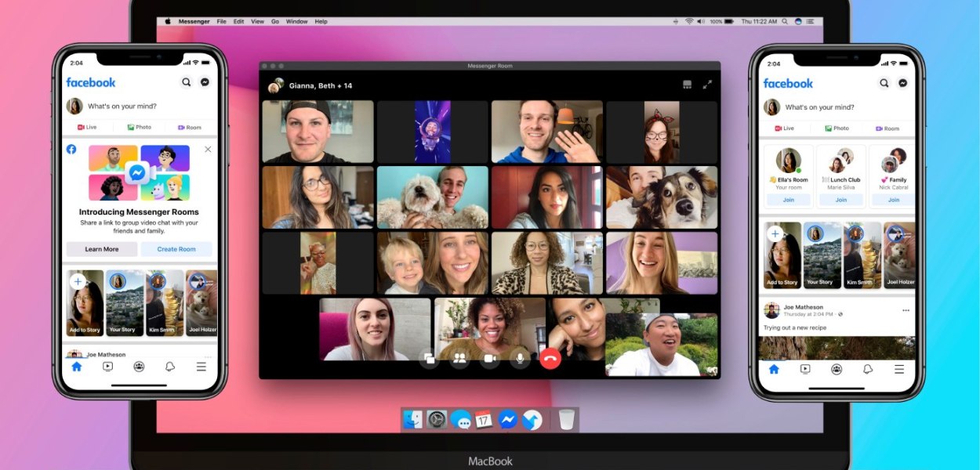The height and width of the screenshot is (470, 980).
Task: Open the hamburger menu on the right phone
Action: click(898, 369)
